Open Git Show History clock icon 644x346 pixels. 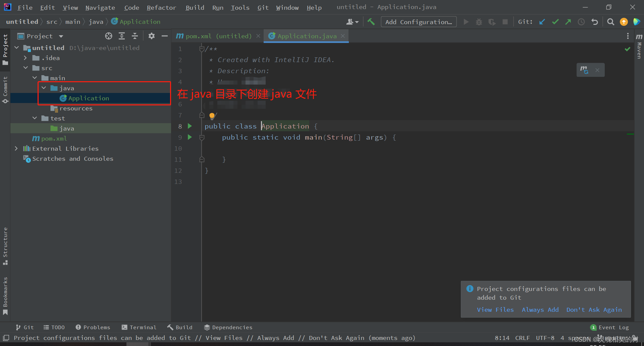(581, 22)
